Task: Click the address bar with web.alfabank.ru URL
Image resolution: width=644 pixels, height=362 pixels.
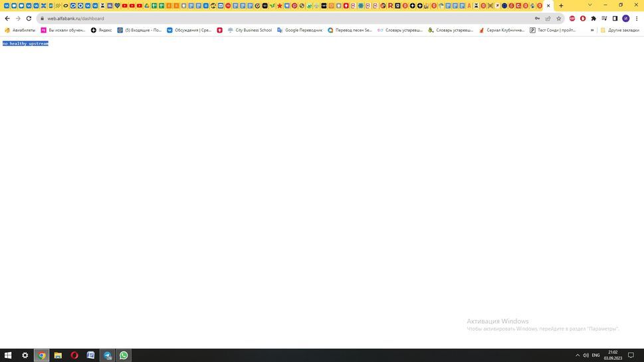Action: point(266,19)
